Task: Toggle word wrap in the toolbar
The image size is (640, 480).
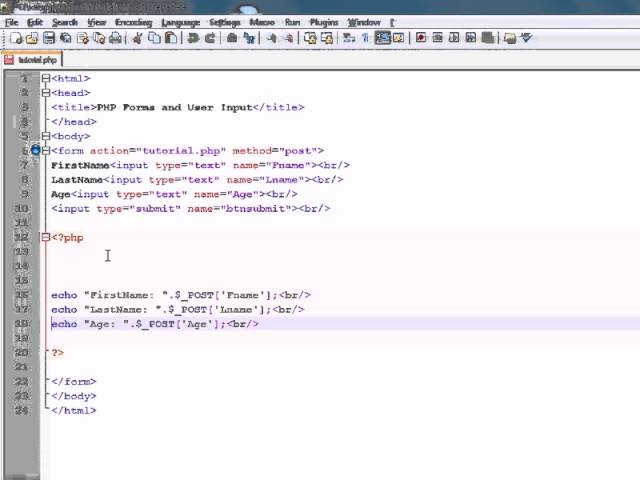Action: tap(349, 38)
